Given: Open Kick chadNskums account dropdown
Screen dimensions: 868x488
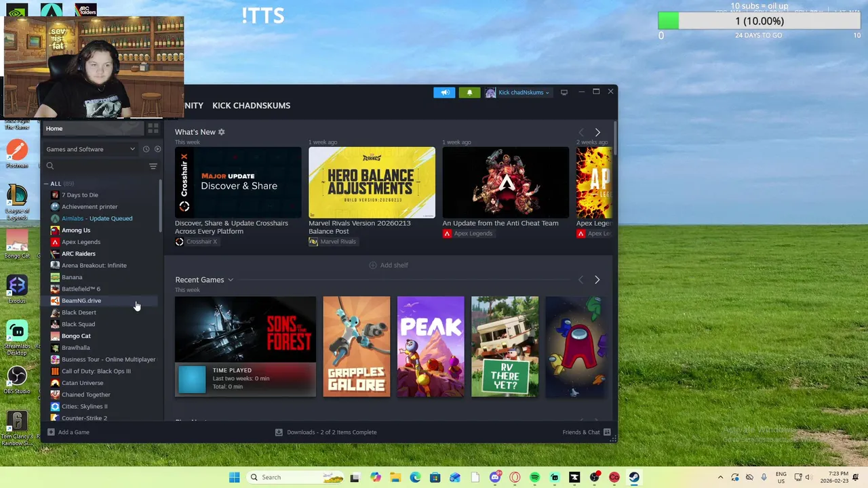Looking at the screenshot, I should 517,92.
